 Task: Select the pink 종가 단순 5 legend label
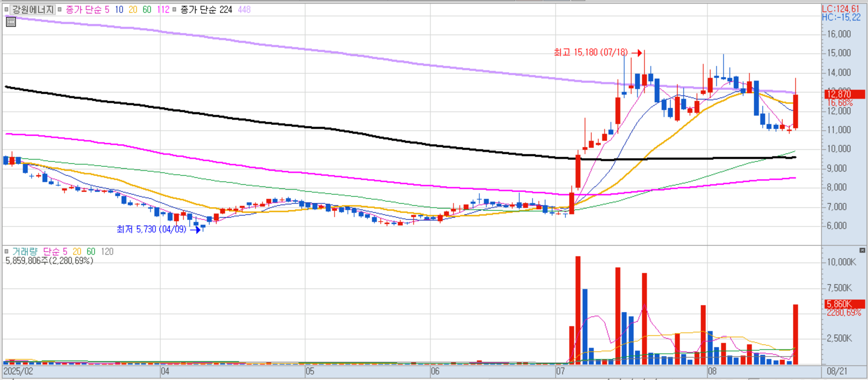(x=87, y=9)
